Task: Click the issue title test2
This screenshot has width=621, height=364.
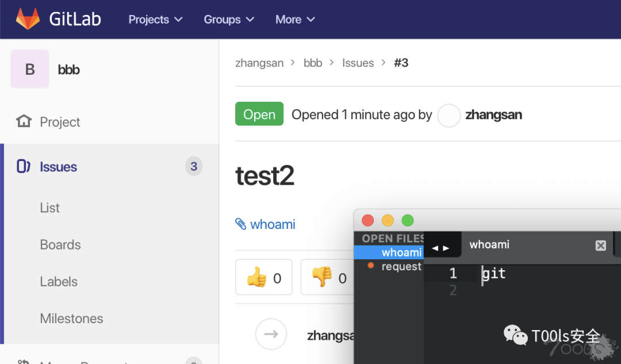Action: click(264, 176)
